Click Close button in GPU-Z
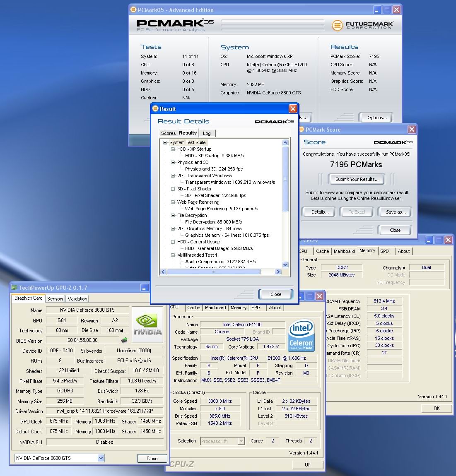456x476 pixels. [x=152, y=458]
